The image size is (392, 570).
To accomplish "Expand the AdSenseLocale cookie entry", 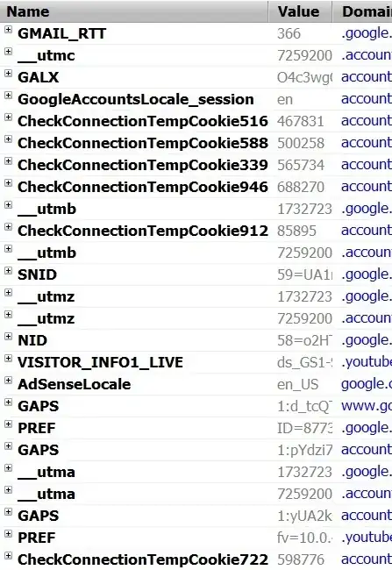I will coord(9,380).
